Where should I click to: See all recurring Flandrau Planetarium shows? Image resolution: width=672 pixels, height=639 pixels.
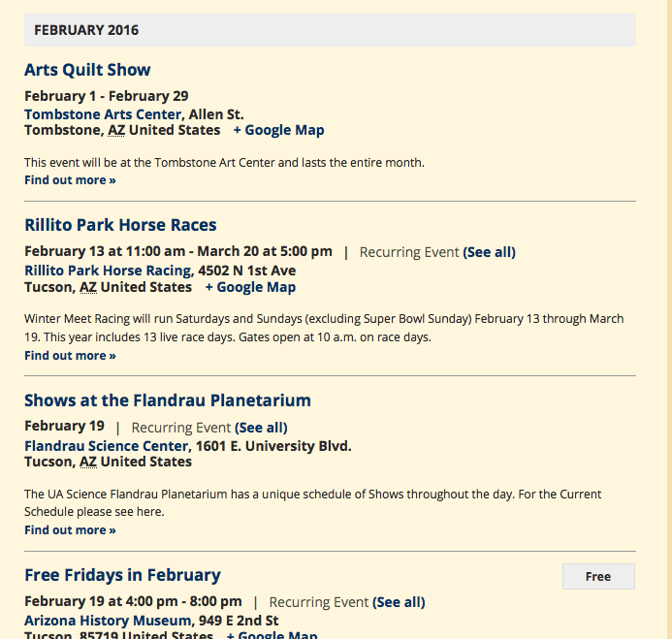(x=261, y=428)
